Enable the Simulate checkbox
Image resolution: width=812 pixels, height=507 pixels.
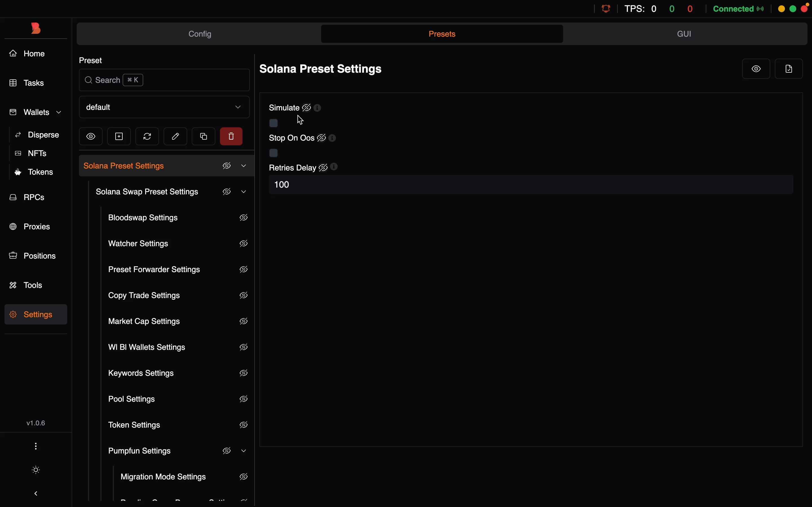coord(274,123)
